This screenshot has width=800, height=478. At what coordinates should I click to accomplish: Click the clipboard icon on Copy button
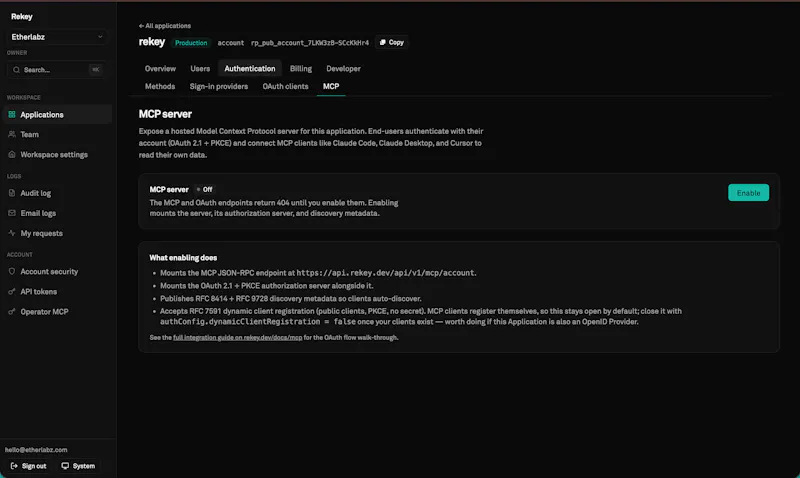coord(383,42)
